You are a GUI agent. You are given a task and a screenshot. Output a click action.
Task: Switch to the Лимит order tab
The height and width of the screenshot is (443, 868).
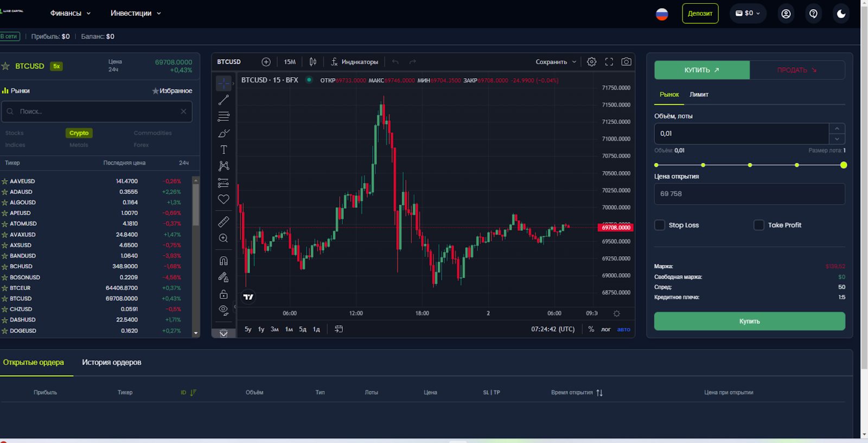tap(699, 94)
